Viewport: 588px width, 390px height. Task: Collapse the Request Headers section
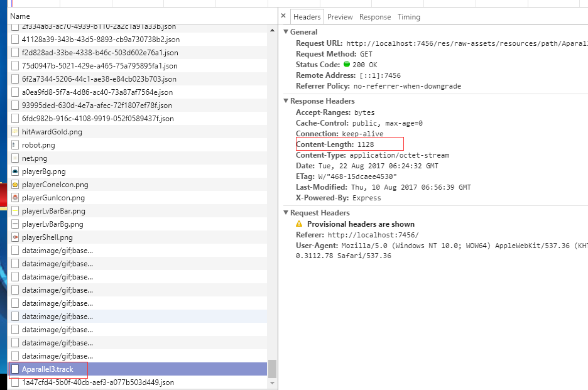[286, 213]
